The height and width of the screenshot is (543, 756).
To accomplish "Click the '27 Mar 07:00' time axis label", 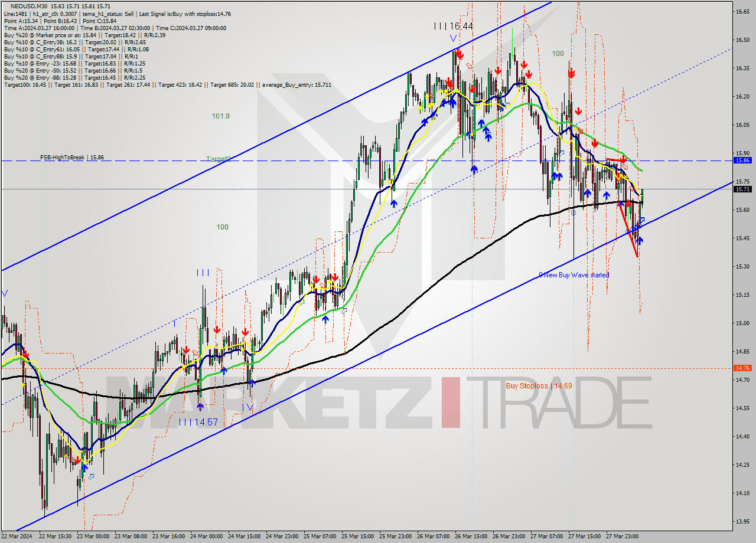I will click(x=547, y=537).
